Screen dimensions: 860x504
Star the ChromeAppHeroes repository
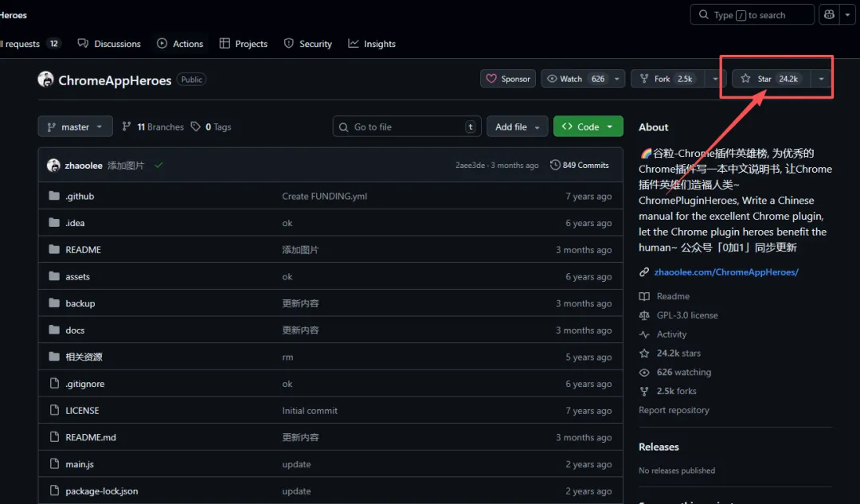point(771,79)
